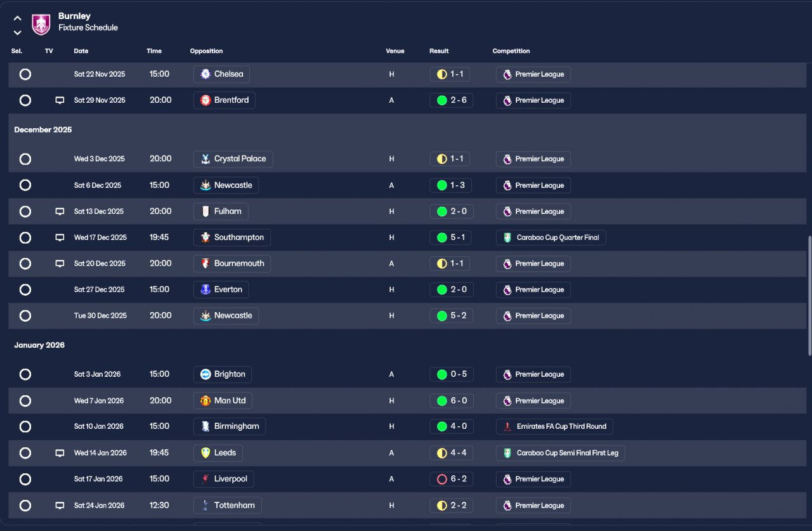The image size is (812, 531).
Task: Click the Man Utd club badge
Action: (x=206, y=401)
